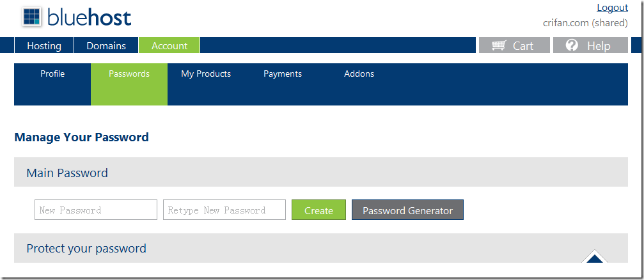This screenshot has height=280, width=644.
Task: Open the Password Generator
Action: pyautogui.click(x=407, y=210)
